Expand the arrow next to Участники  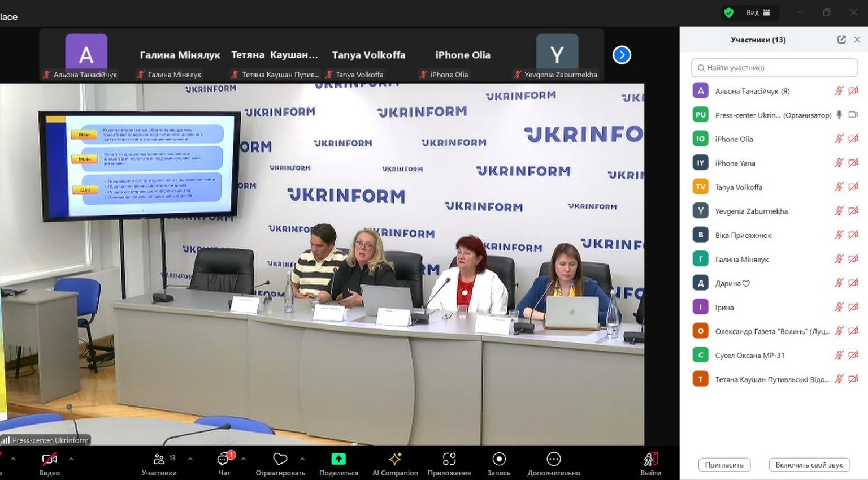click(x=190, y=459)
